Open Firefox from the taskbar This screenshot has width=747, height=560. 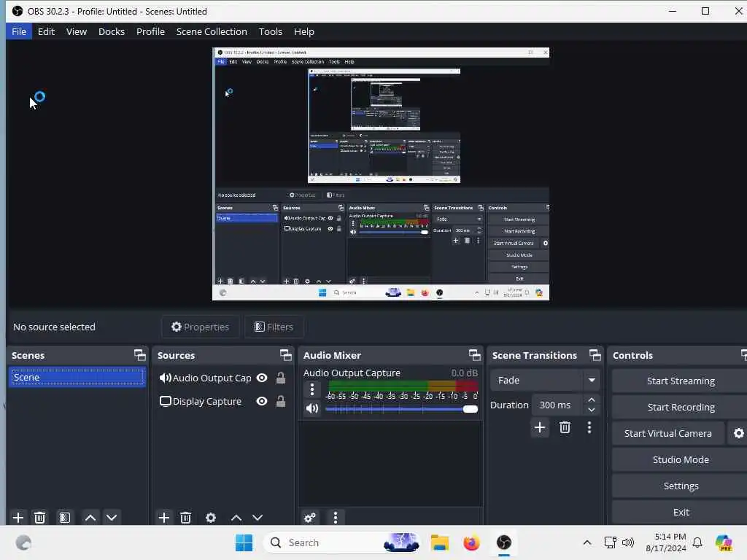click(471, 542)
